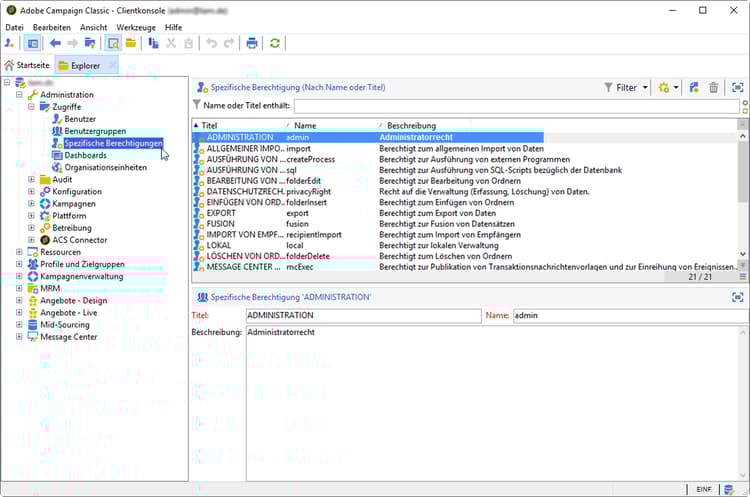This screenshot has width=750, height=497.
Task: Expand the Plattform tree node
Action: click(x=31, y=215)
